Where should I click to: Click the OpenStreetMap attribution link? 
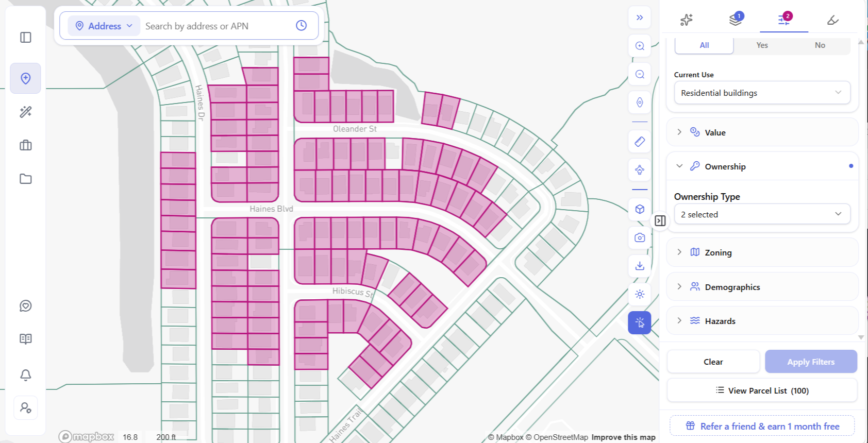[557, 437]
